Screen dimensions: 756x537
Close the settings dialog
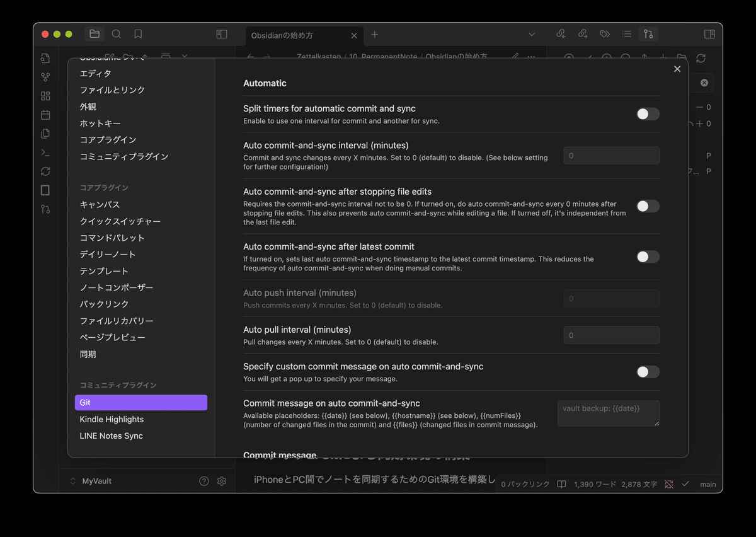[x=677, y=69]
